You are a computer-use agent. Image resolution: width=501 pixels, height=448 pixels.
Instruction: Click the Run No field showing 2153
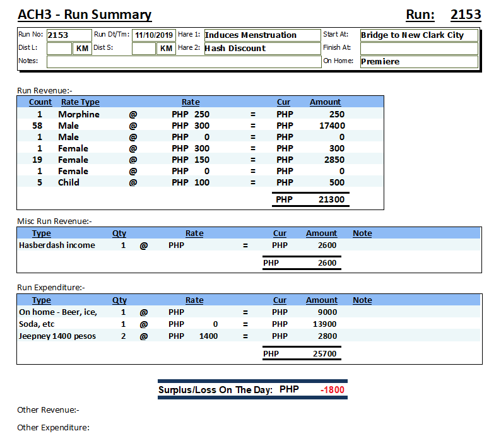(x=68, y=35)
